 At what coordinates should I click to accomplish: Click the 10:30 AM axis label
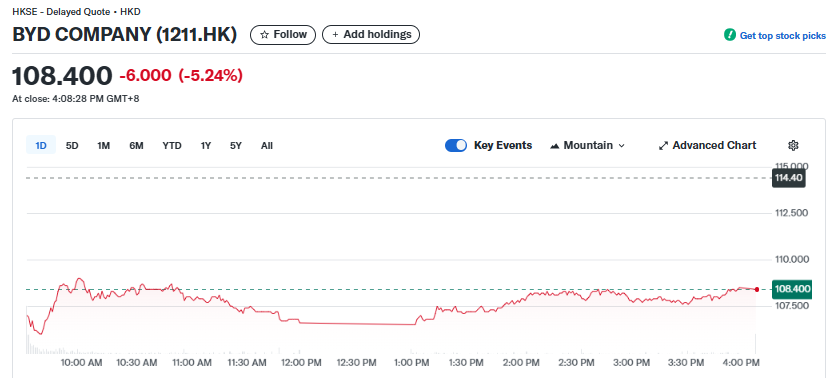pyautogui.click(x=137, y=363)
